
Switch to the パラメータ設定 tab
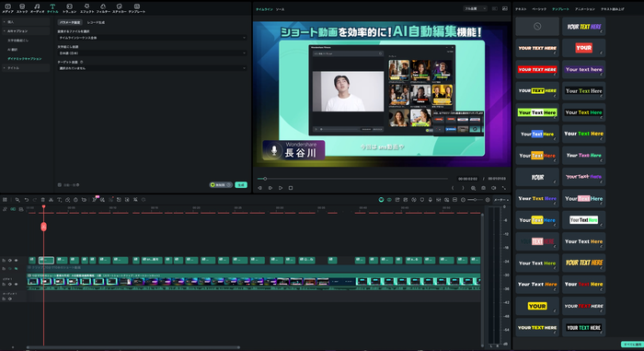pyautogui.click(x=69, y=23)
